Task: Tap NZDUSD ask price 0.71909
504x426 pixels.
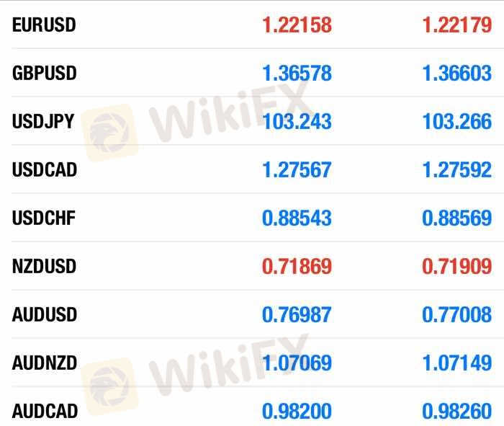Action: (456, 267)
